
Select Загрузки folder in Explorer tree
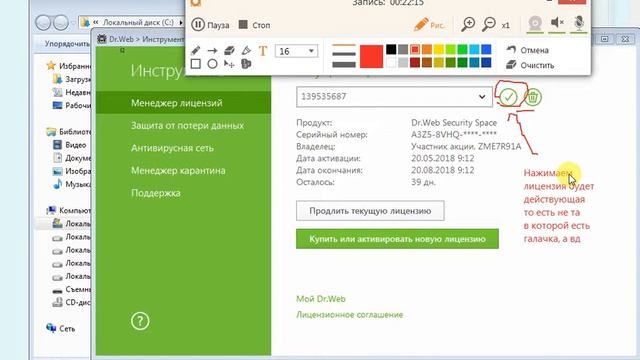coord(72,79)
